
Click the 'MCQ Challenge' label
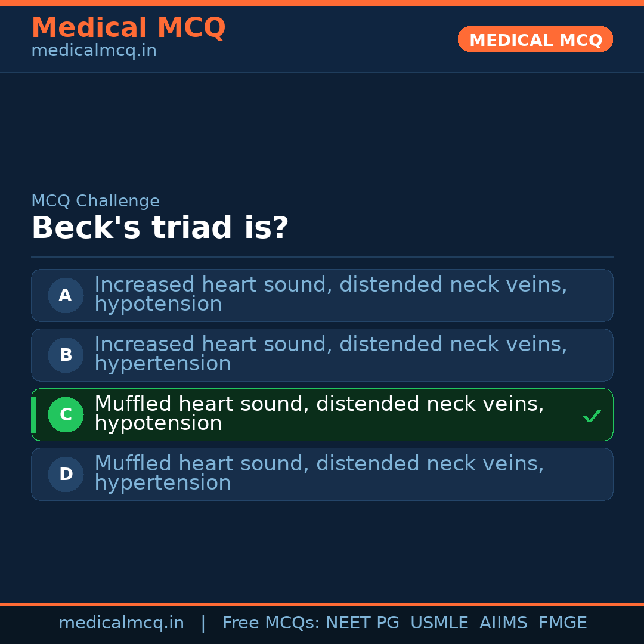95,201
